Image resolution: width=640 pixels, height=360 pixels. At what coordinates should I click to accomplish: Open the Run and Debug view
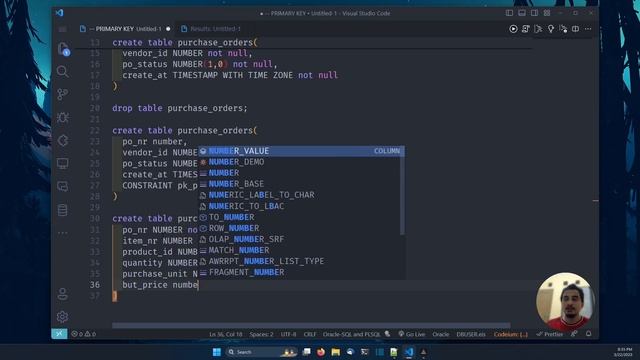pyautogui.click(x=62, y=118)
